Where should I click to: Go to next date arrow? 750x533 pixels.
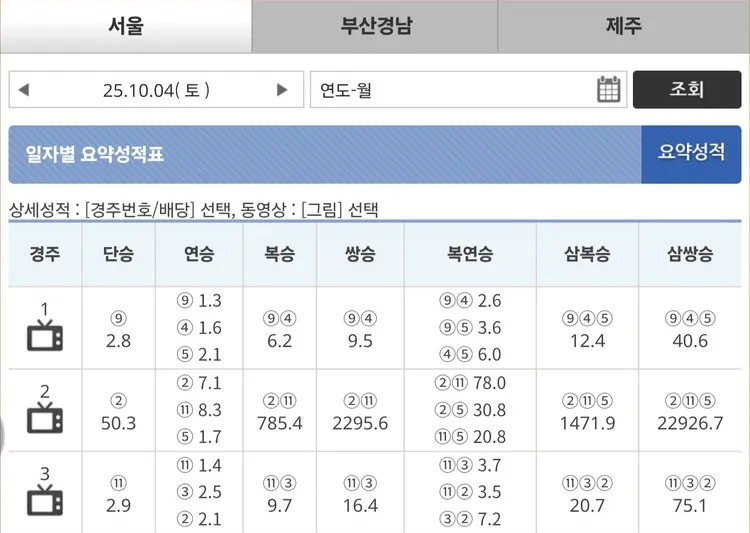pyautogui.click(x=282, y=89)
